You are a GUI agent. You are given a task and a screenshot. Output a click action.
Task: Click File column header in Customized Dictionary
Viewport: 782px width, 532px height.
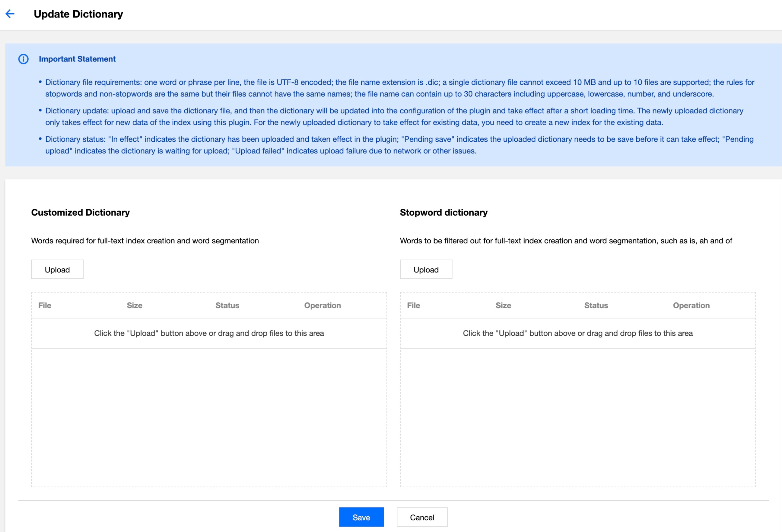click(45, 305)
